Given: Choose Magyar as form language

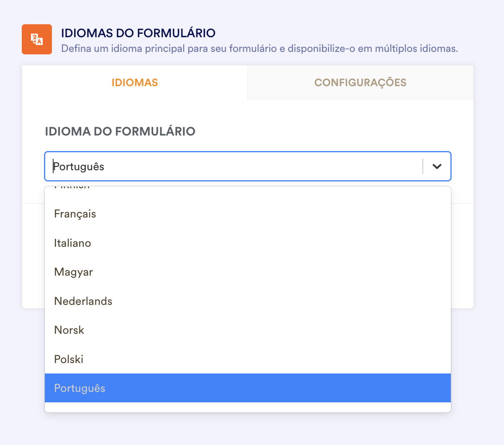Looking at the screenshot, I should [74, 272].
